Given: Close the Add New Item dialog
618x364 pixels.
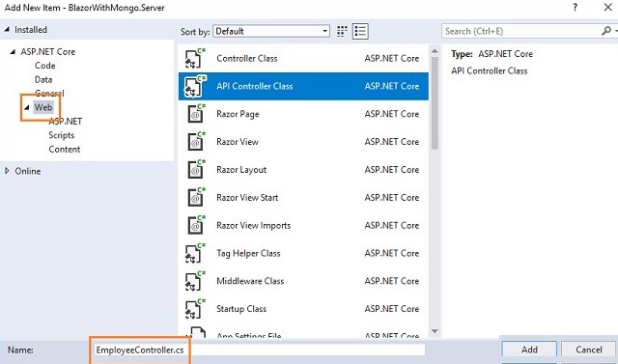Looking at the screenshot, I should tap(607, 7).
